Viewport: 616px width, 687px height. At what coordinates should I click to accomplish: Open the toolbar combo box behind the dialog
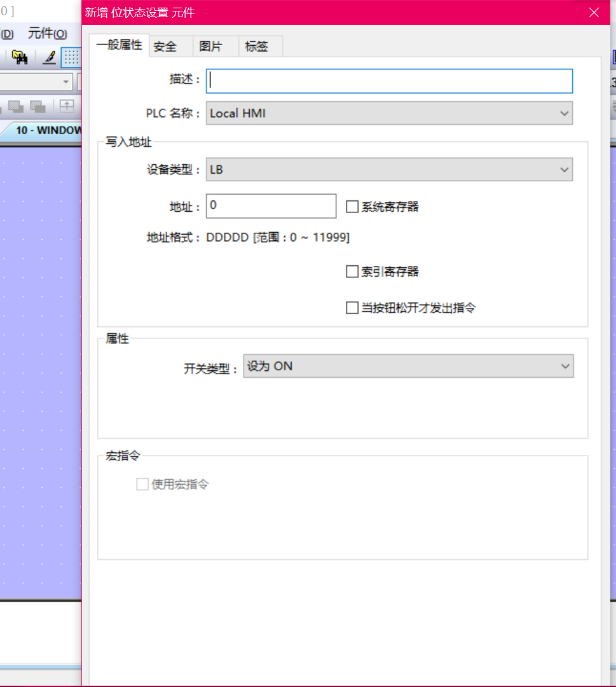click(x=66, y=82)
